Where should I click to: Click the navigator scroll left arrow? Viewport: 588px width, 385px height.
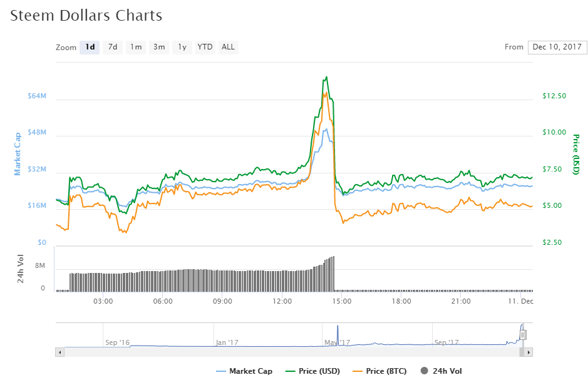click(59, 352)
